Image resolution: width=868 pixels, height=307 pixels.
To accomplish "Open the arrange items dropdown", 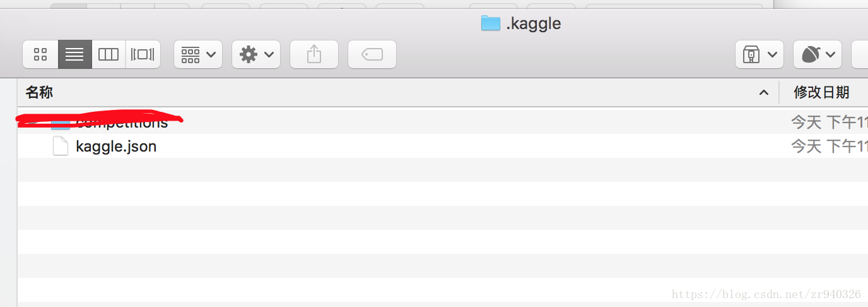I will click(198, 54).
